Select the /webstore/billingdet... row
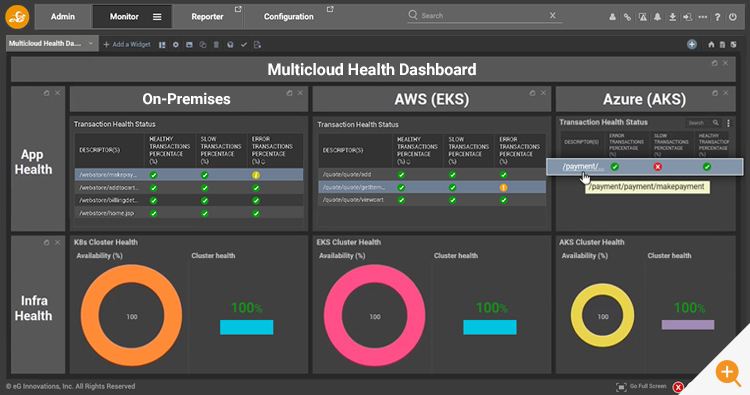The height and width of the screenshot is (395, 750). (189, 200)
